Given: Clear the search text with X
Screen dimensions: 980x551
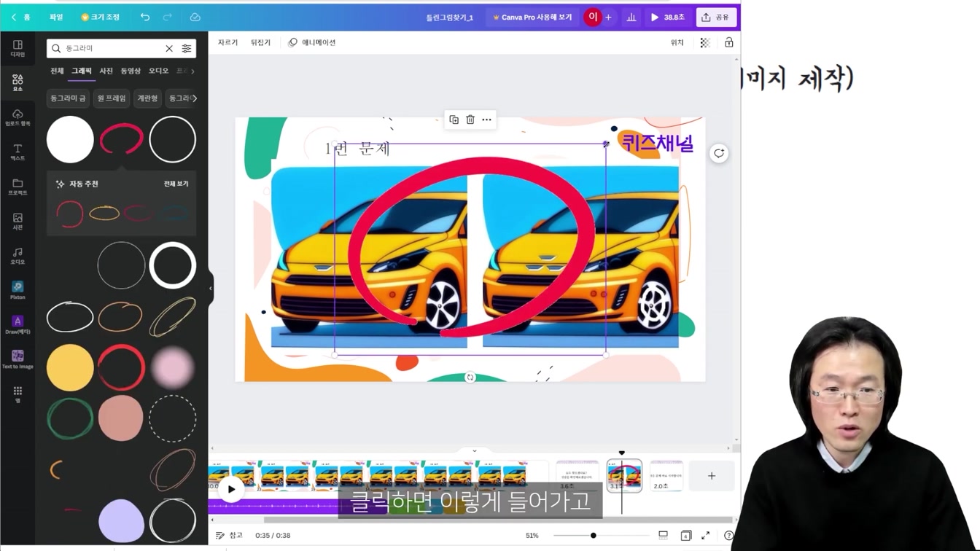Looking at the screenshot, I should (169, 48).
